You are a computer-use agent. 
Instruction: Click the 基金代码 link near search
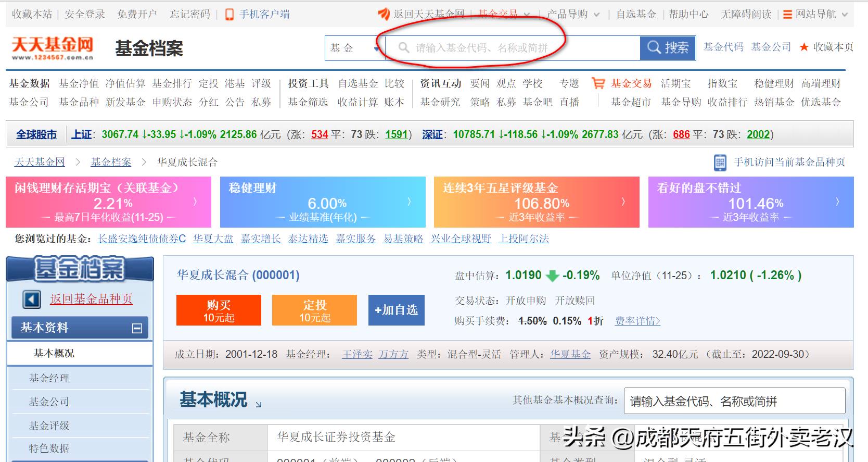click(723, 47)
